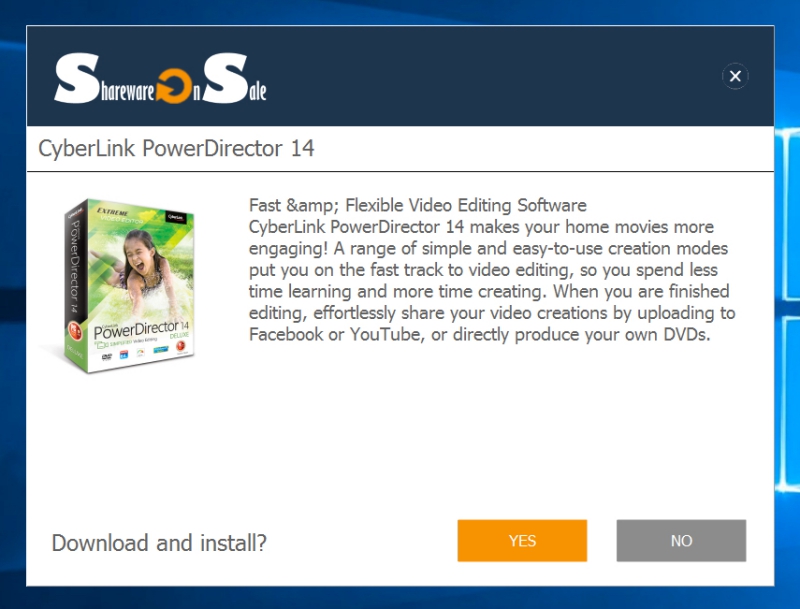This screenshot has width=800, height=609.
Task: Click the large white S of Sale
Action: pyautogui.click(x=225, y=78)
